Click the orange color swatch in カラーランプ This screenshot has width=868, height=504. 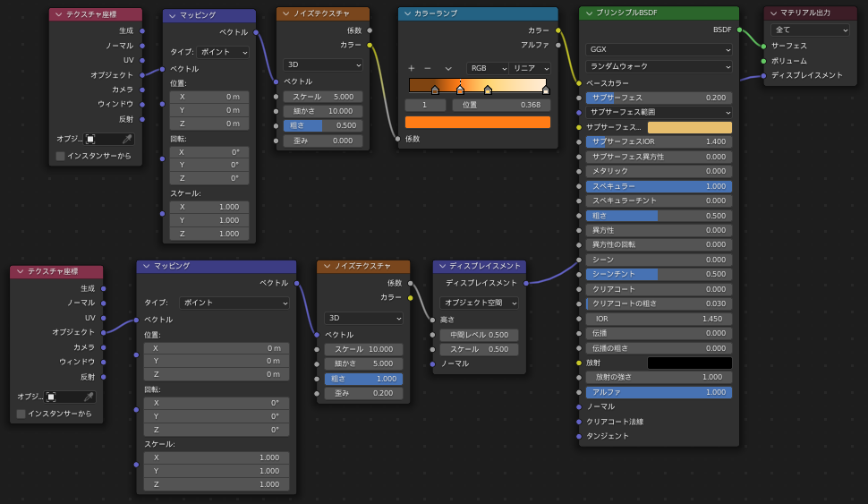pos(478,123)
